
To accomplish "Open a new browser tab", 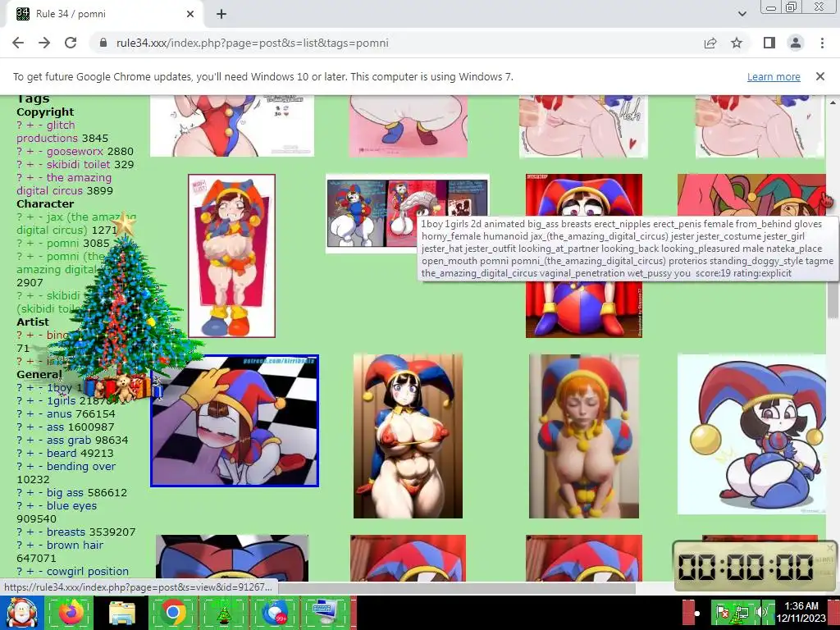I will [x=221, y=14].
